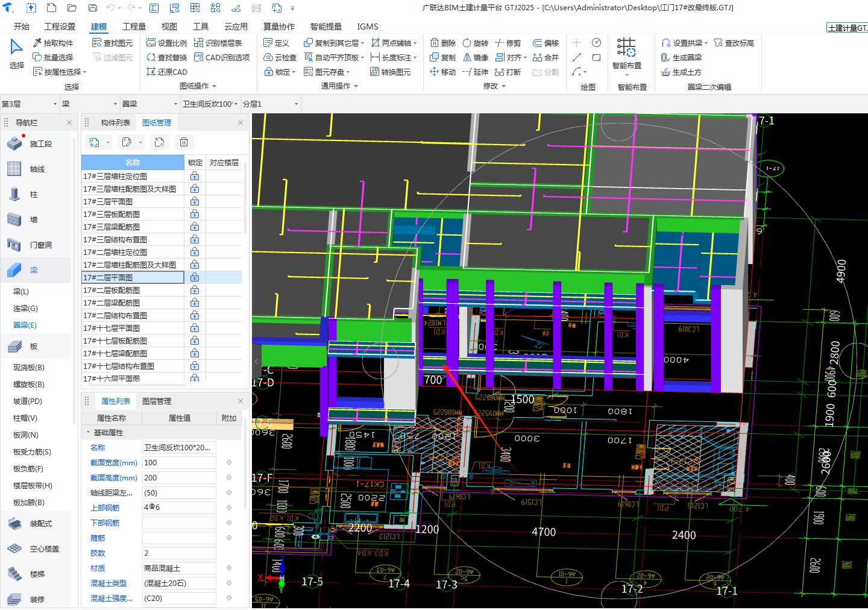
Task: Open 查找替换 tool
Action: click(x=166, y=57)
